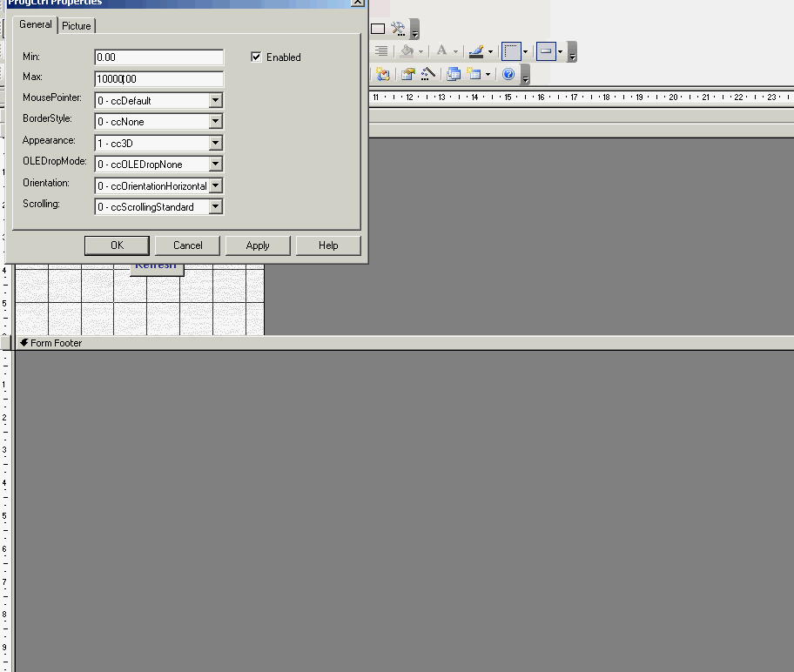
Task: Expand the Orientation dropdown
Action: pyautogui.click(x=216, y=186)
